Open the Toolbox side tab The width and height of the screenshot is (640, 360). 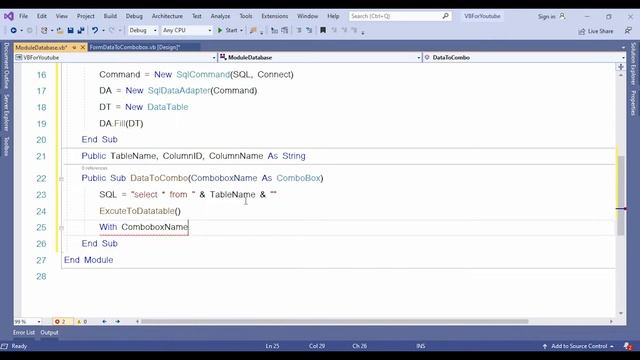click(6, 146)
